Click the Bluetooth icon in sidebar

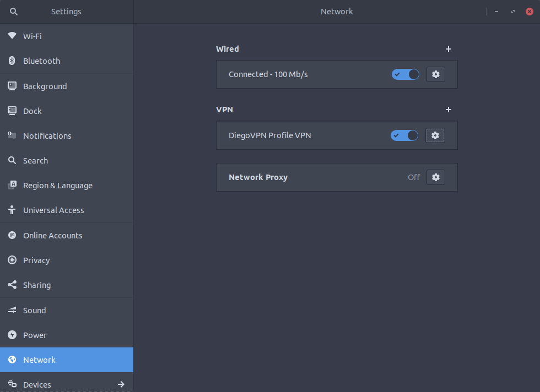(12, 61)
